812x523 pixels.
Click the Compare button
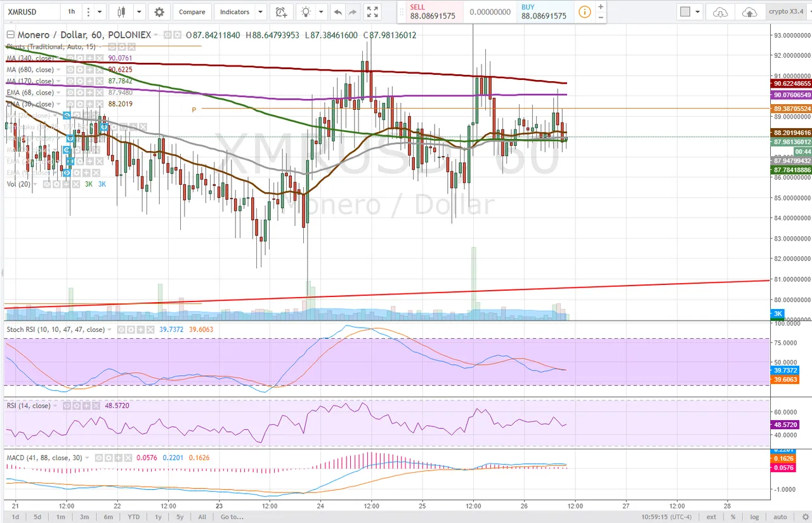point(192,12)
